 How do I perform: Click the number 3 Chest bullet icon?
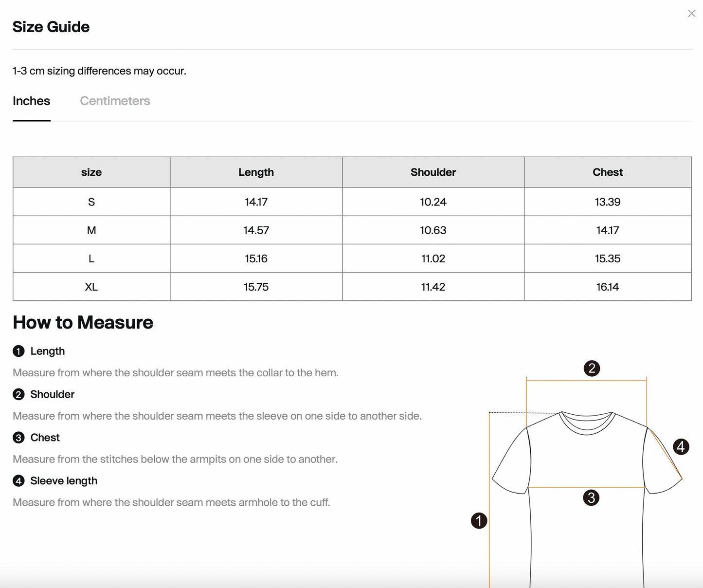click(18, 438)
